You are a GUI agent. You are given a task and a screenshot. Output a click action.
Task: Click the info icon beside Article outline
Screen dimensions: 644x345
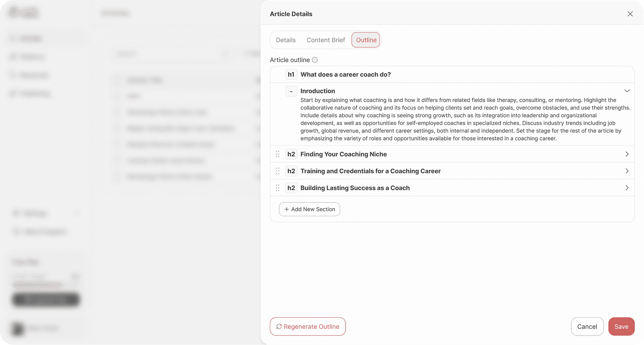[315, 60]
